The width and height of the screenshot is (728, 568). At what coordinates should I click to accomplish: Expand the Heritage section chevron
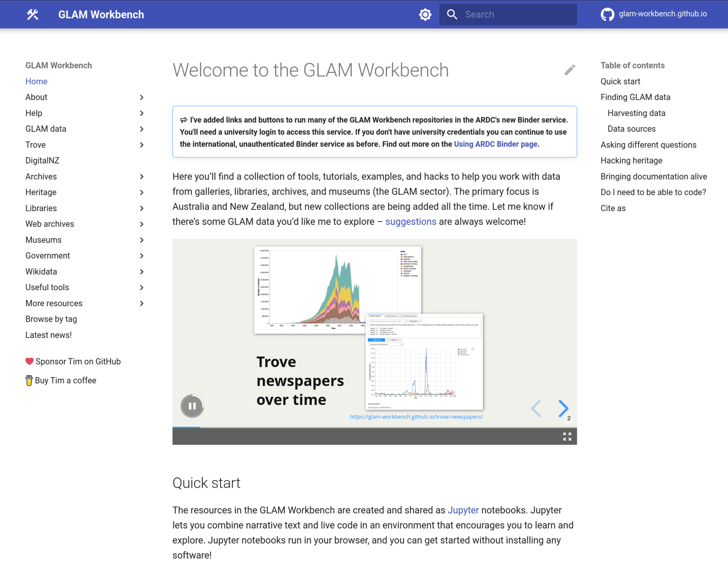pyautogui.click(x=142, y=192)
